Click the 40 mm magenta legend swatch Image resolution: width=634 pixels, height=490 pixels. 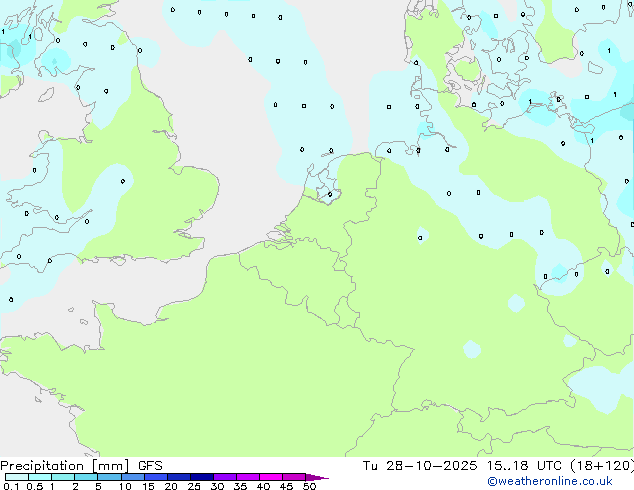point(271,477)
